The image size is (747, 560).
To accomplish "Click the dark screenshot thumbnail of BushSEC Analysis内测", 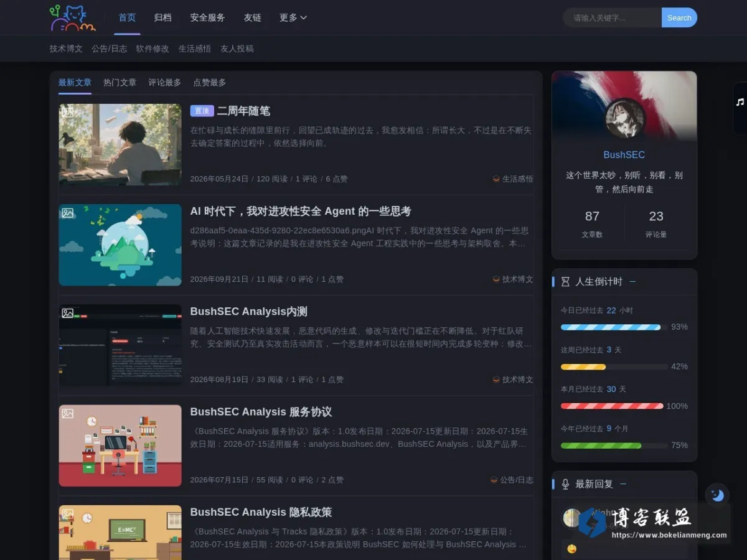I will coord(120,345).
